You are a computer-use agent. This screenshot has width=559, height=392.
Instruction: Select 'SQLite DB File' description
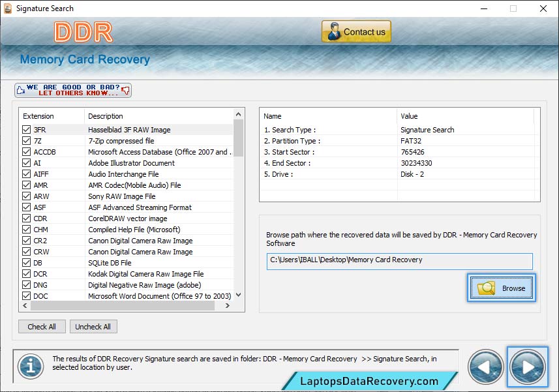[x=110, y=263]
